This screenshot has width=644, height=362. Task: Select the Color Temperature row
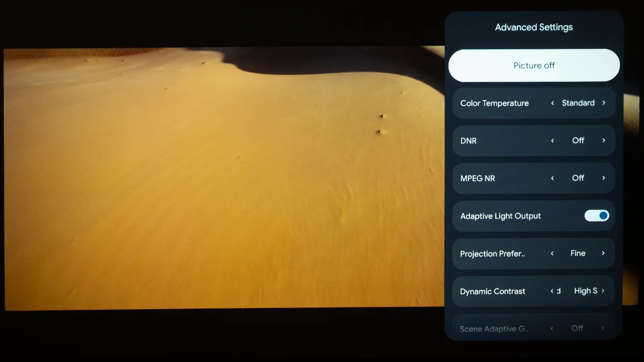pyautogui.click(x=494, y=103)
